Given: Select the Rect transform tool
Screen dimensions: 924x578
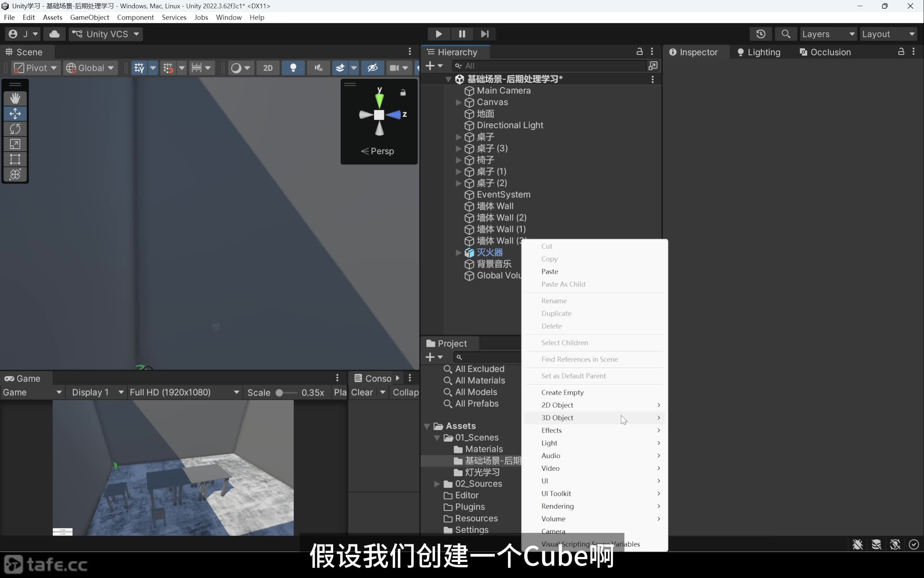Looking at the screenshot, I should [15, 159].
